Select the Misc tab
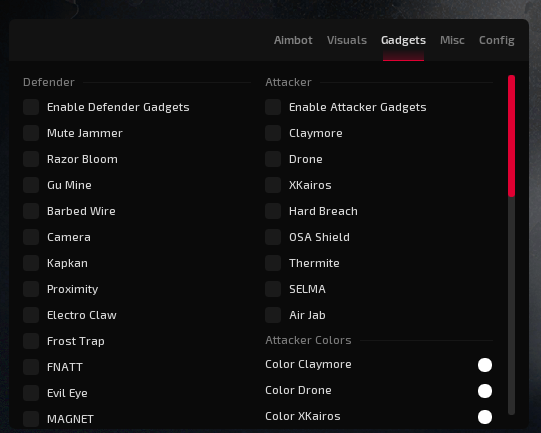This screenshot has height=433, width=541. (452, 40)
